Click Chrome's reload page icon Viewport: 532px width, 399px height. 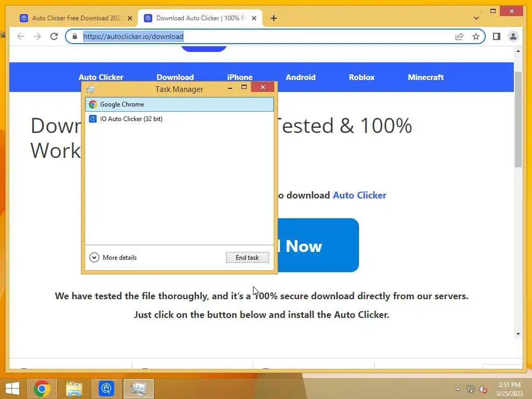54,36
